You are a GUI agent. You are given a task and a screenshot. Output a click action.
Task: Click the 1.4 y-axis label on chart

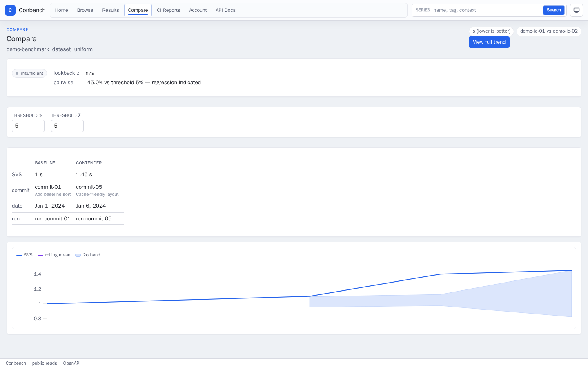point(38,274)
